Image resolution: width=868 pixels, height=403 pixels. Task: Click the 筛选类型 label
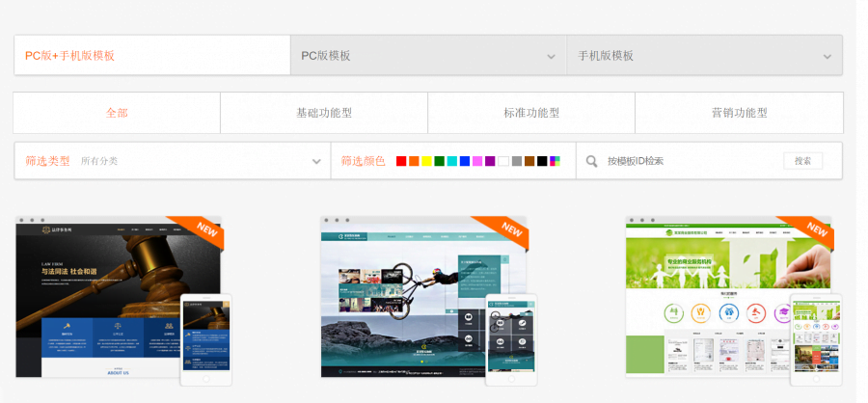tap(47, 161)
